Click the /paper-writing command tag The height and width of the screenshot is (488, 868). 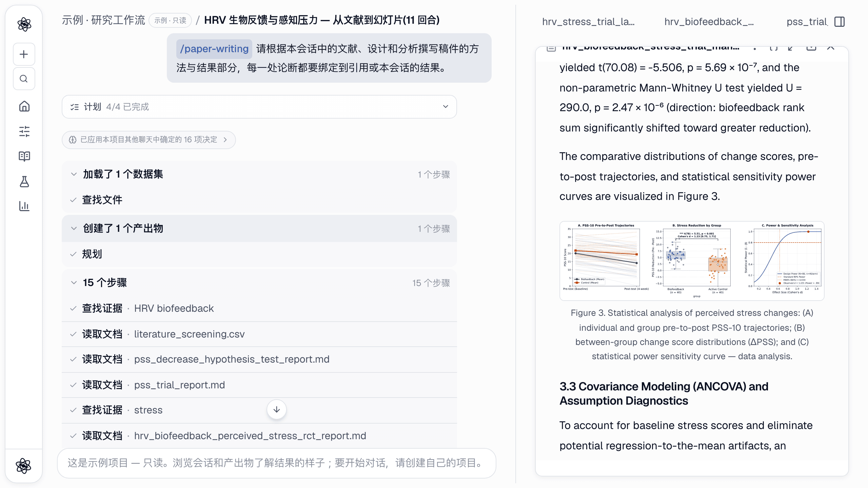pyautogui.click(x=214, y=49)
